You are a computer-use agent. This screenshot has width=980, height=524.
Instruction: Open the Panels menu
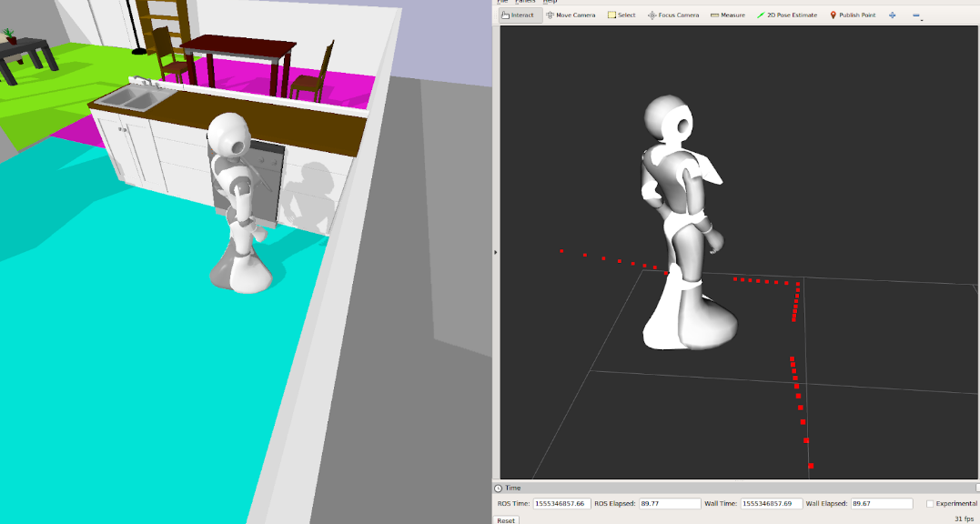coord(525,2)
